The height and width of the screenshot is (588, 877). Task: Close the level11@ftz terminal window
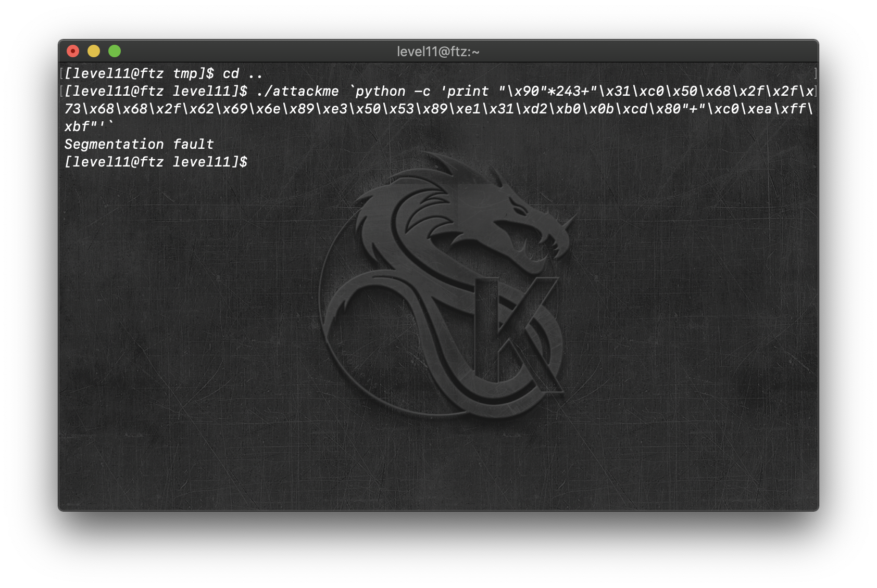pyautogui.click(x=73, y=51)
